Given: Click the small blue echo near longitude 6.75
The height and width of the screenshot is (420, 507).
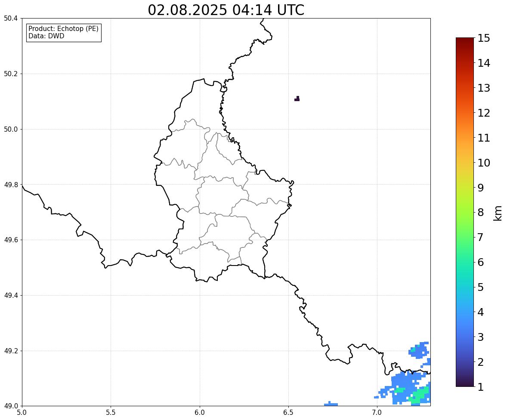Looking at the screenshot, I should click(x=331, y=404).
